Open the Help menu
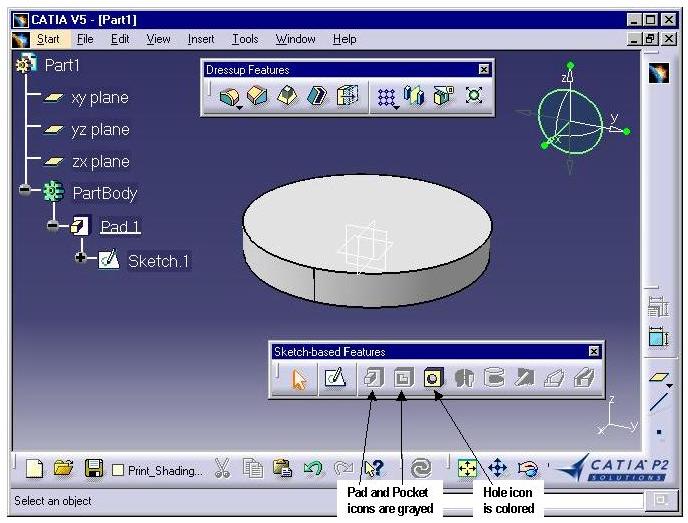 (x=344, y=39)
